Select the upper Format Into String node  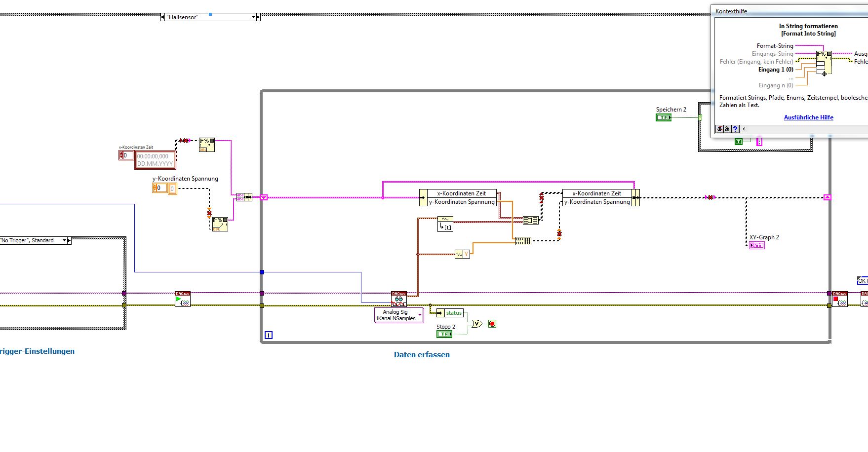point(207,145)
